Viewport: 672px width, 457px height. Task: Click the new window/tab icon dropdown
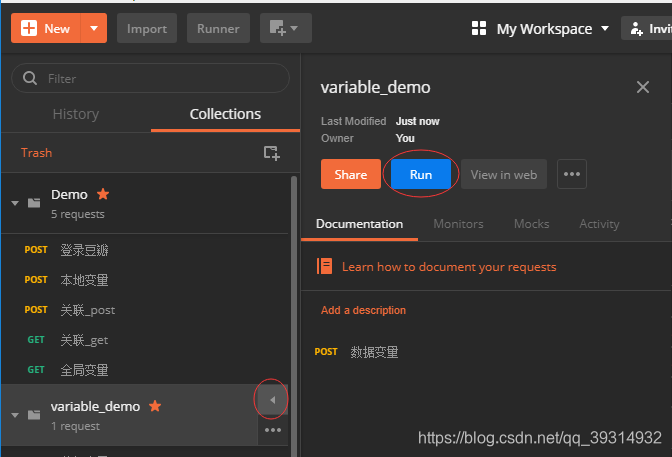click(x=285, y=28)
